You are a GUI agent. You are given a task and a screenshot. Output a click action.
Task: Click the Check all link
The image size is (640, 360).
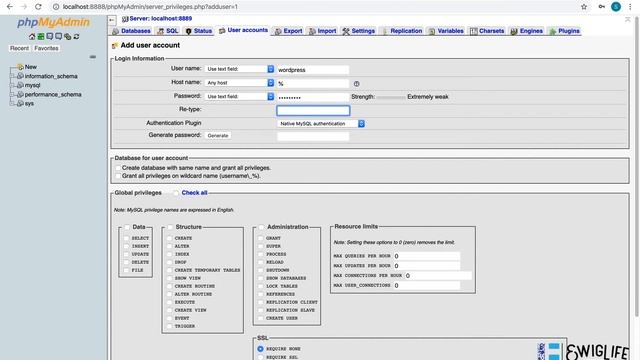point(194,193)
